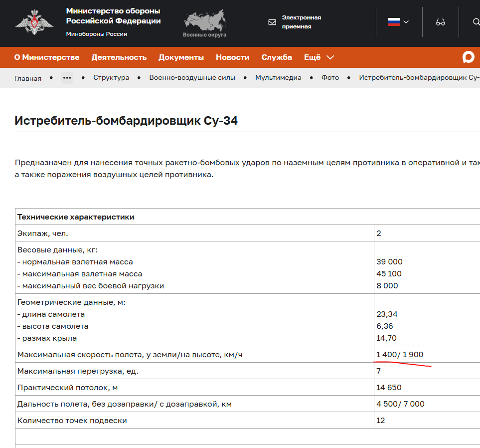The width and height of the screenshot is (480, 448).
Task: Click the value 14 650 in the table
Action: tap(389, 388)
